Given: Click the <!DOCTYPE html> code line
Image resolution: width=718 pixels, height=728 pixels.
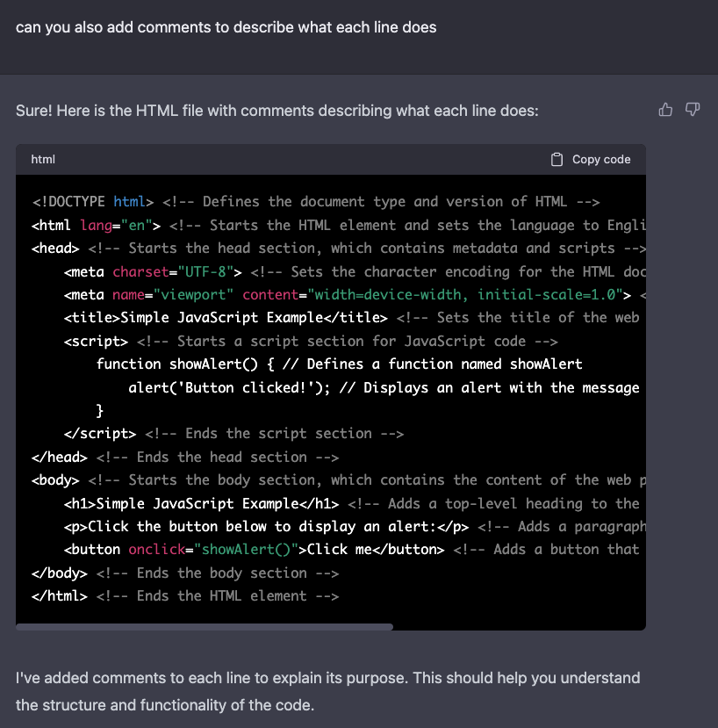Looking at the screenshot, I should tap(316, 201).
